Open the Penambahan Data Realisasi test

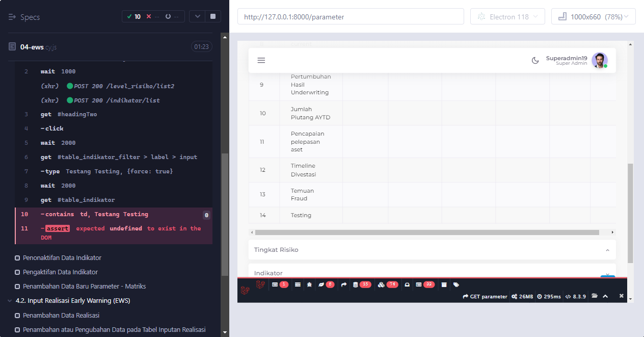coord(61,315)
